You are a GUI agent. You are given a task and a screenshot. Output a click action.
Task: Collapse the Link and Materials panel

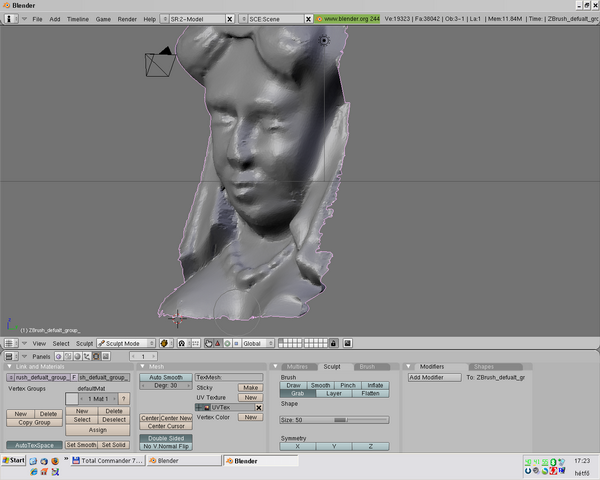[10, 366]
